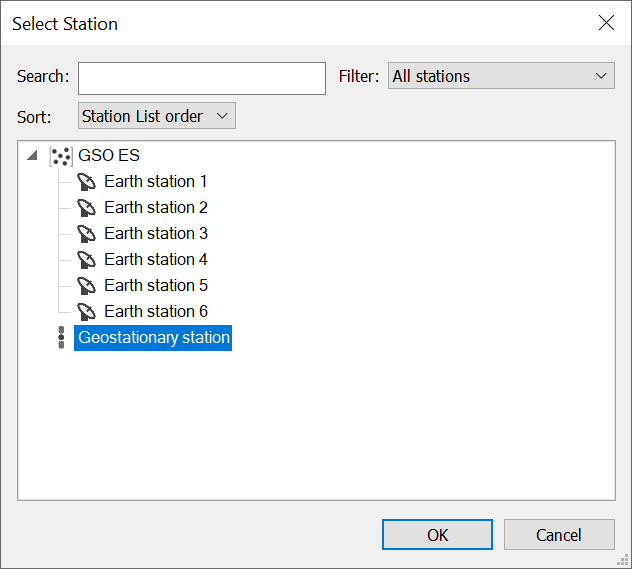This screenshot has height=569, width=632.
Task: Click the GSO ES group icon
Action: click(x=61, y=156)
